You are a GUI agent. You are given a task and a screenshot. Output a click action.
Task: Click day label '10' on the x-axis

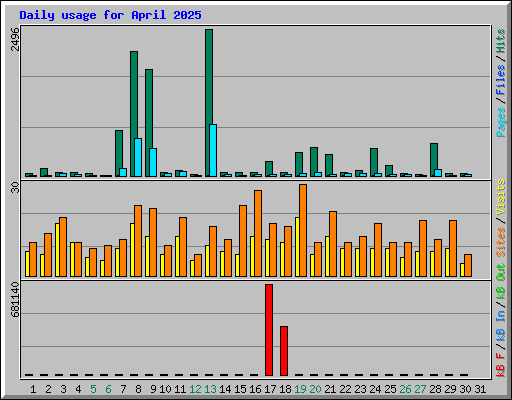click(x=165, y=389)
